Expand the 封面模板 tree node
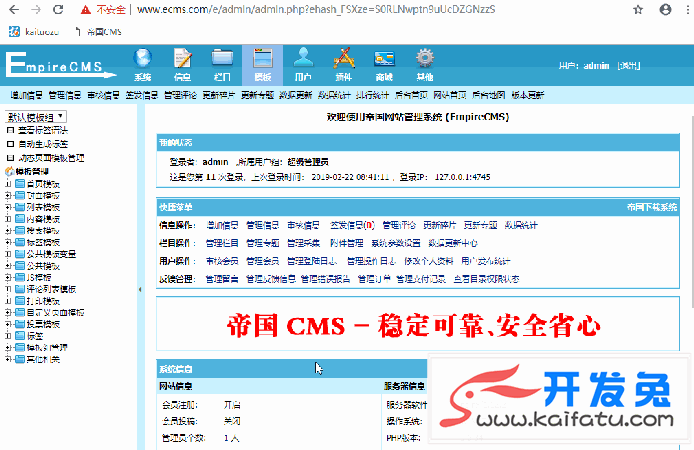The height and width of the screenshot is (450, 694). pyautogui.click(x=8, y=195)
